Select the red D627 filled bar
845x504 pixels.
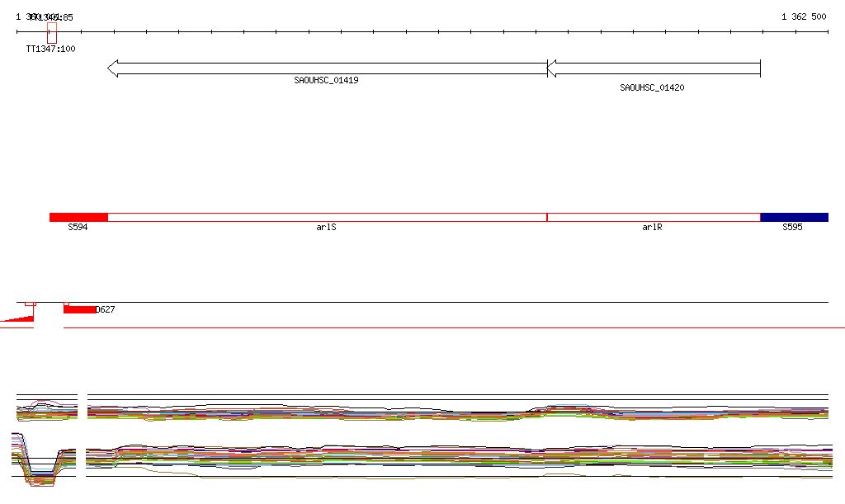tap(80, 309)
